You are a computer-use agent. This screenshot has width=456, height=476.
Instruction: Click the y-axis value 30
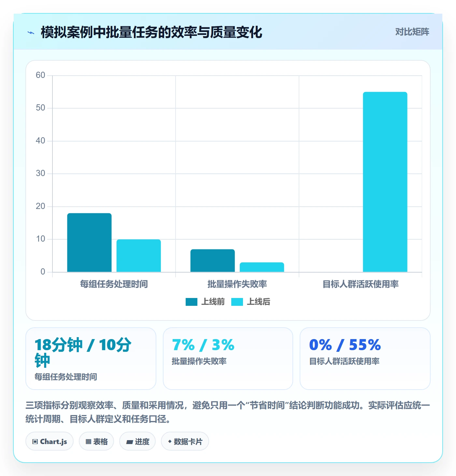(x=40, y=173)
